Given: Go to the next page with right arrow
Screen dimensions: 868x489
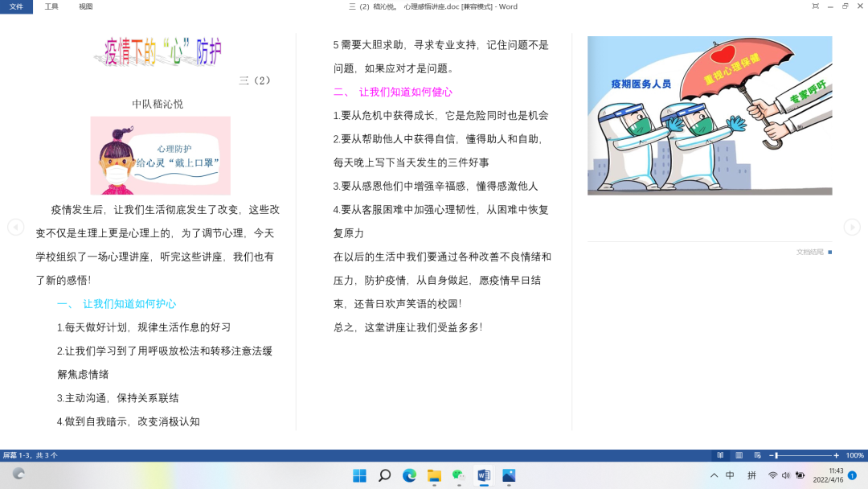Looking at the screenshot, I should click(851, 228).
